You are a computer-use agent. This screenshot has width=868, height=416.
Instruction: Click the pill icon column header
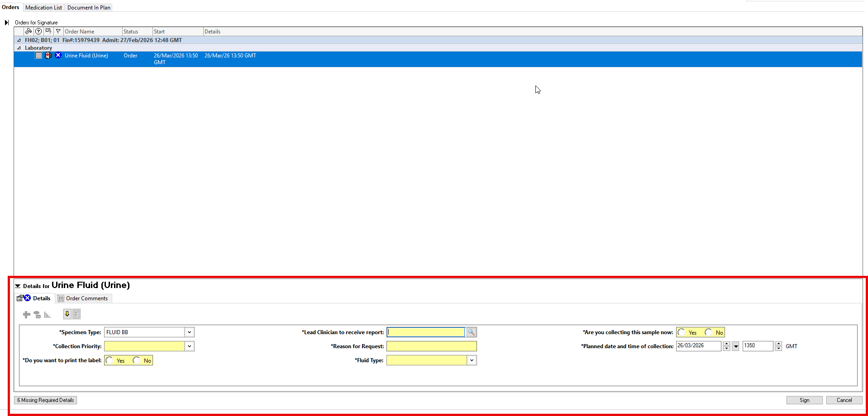click(29, 31)
